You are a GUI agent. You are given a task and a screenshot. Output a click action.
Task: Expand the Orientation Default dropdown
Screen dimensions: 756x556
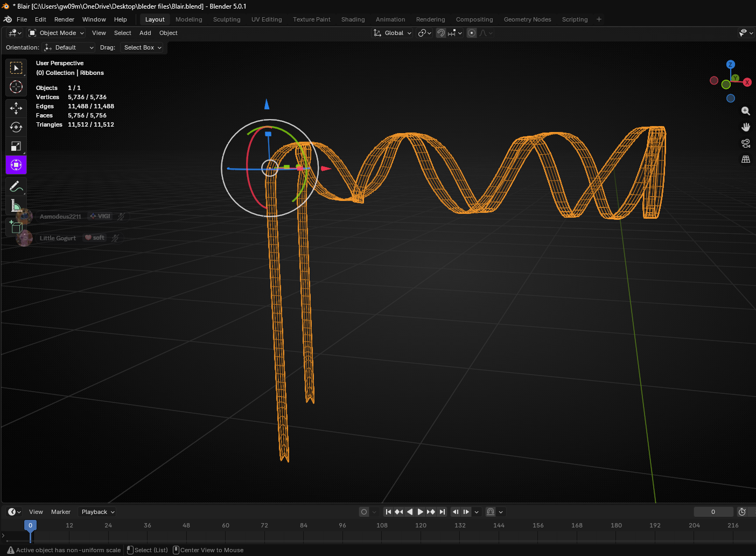pos(69,47)
